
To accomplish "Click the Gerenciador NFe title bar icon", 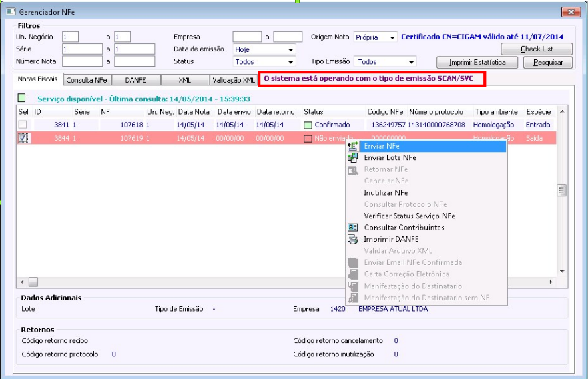I will coord(11,12).
